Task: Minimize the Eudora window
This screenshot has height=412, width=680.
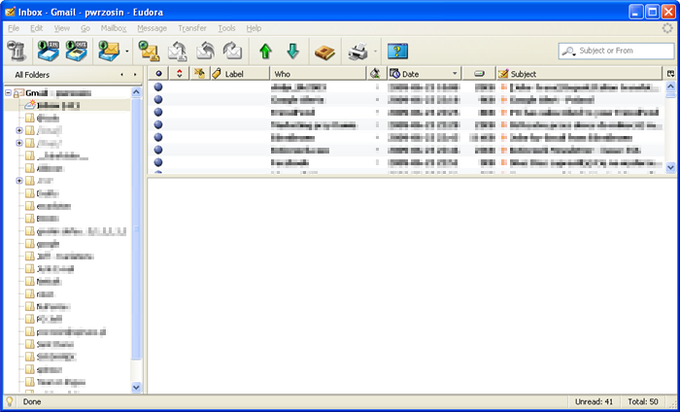Action: pyautogui.click(x=636, y=12)
